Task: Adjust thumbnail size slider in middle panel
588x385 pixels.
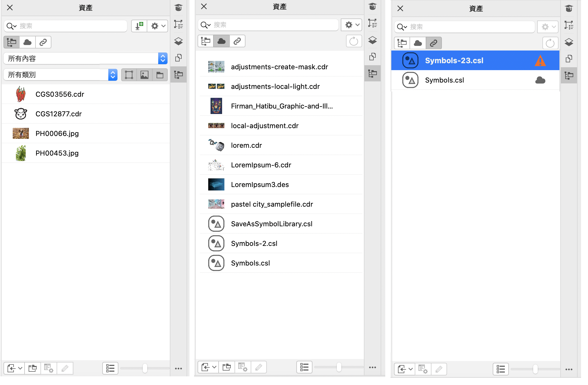Action: click(x=339, y=367)
